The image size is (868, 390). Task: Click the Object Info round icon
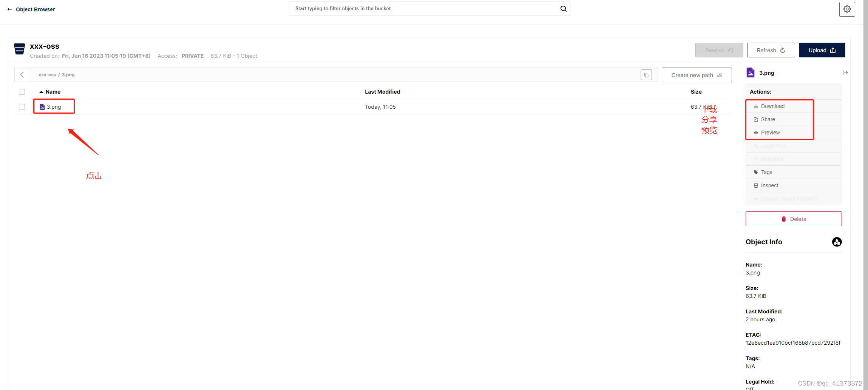point(837,242)
